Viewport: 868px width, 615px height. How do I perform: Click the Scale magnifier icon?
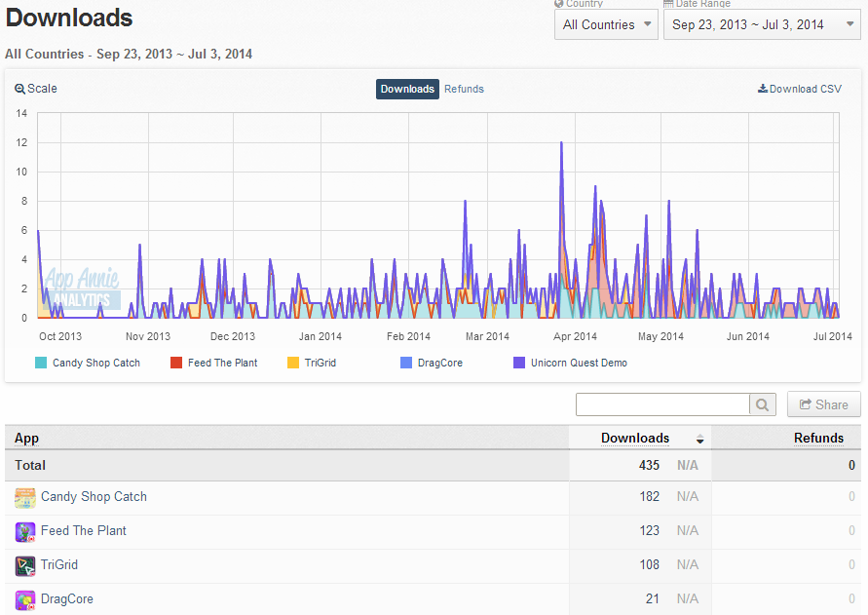(x=19, y=89)
